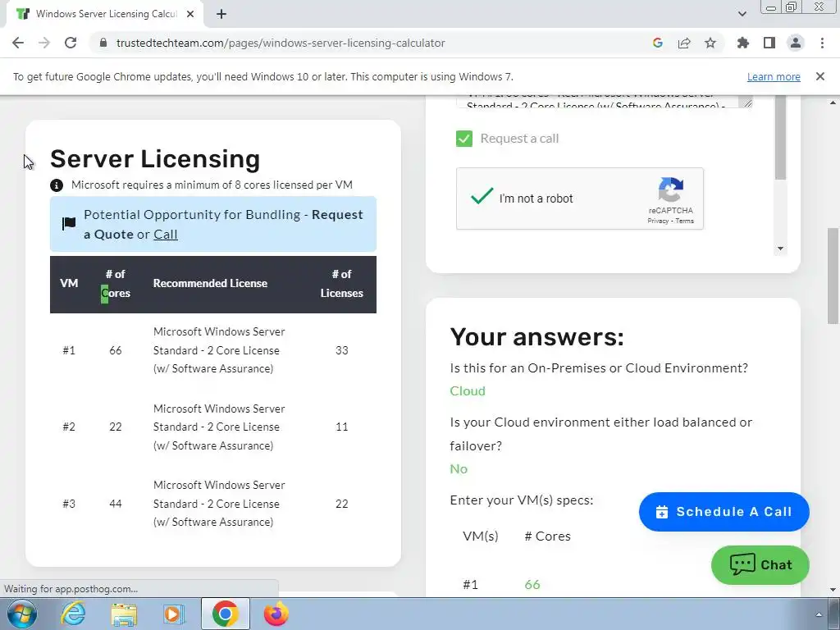Click the site lock icon

pos(103,43)
